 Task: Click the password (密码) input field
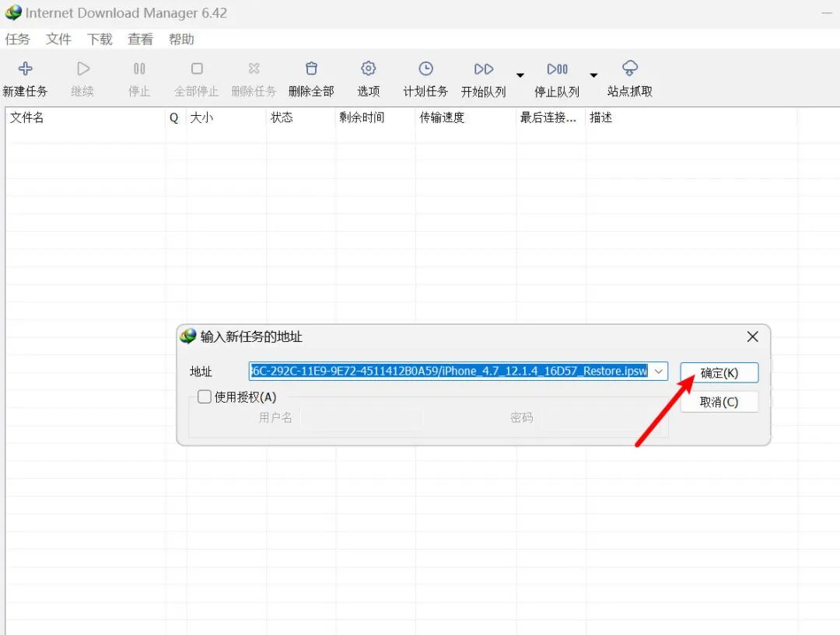tap(602, 417)
